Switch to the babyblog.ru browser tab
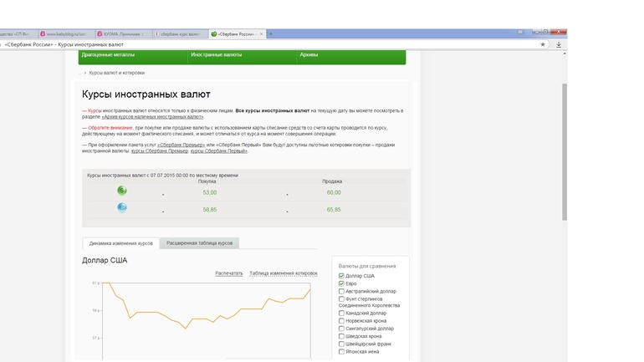This screenshot has width=644, height=362. [x=64, y=34]
